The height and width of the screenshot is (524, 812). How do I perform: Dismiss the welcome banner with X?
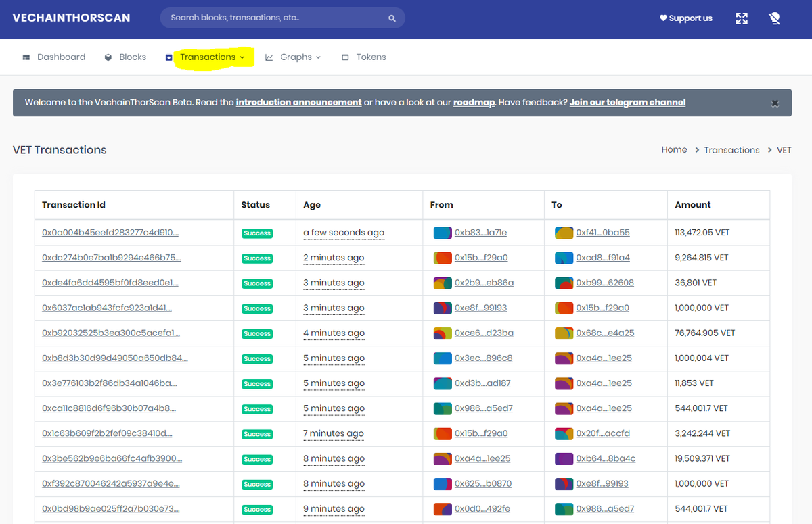point(775,103)
